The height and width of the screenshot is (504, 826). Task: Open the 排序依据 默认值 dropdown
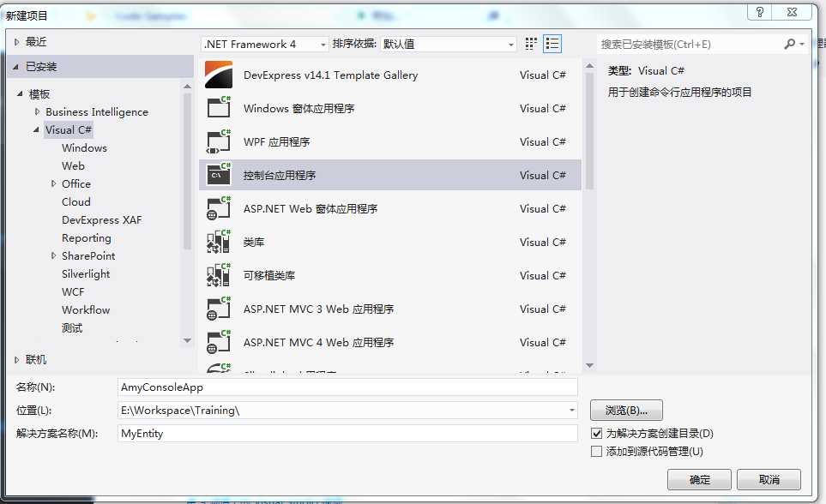(448, 45)
